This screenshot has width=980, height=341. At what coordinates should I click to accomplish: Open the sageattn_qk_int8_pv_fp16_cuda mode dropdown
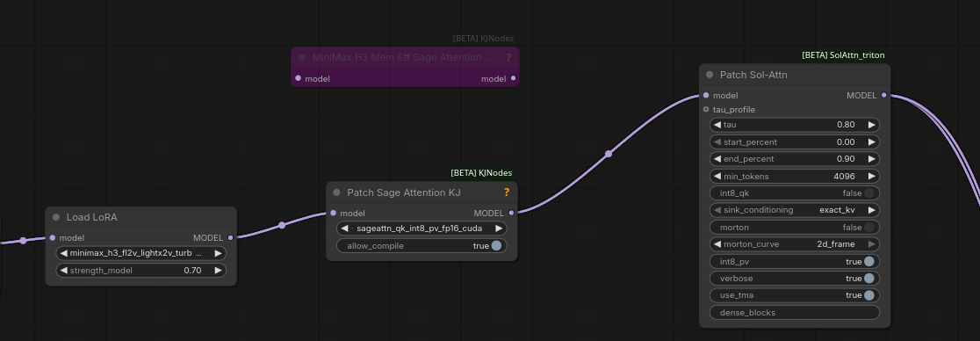pyautogui.click(x=422, y=229)
